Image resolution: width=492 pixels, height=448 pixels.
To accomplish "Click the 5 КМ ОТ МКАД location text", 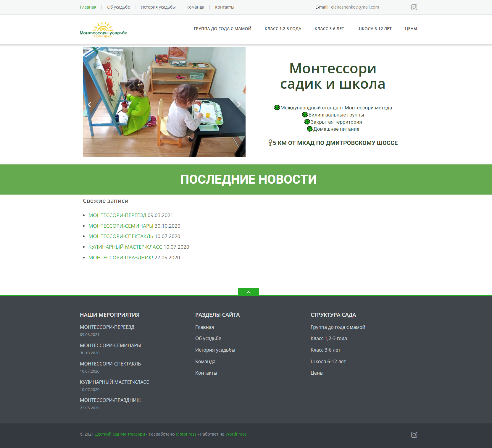I will [x=335, y=143].
